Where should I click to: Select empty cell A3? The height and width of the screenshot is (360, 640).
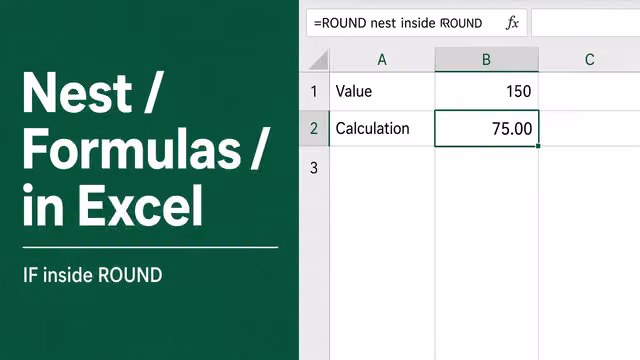click(382, 168)
